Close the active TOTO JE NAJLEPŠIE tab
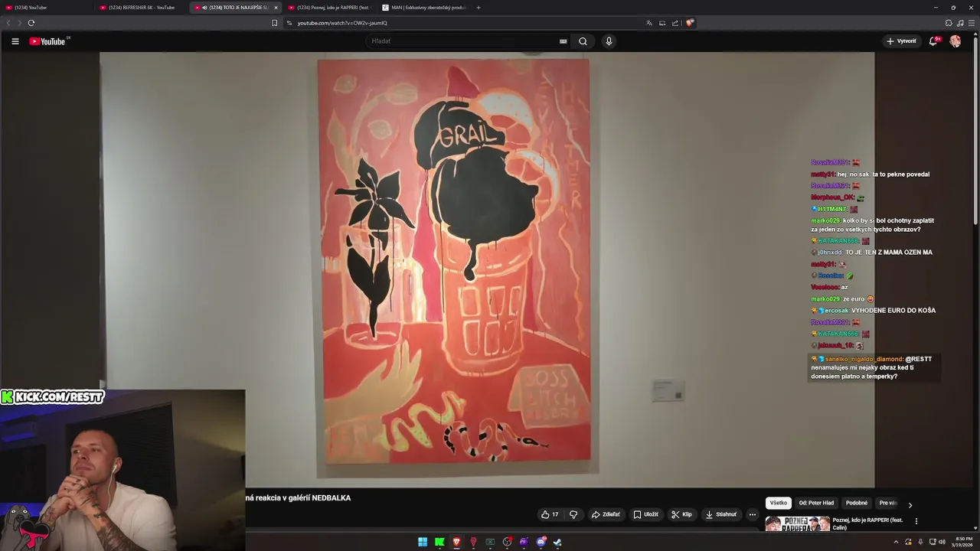Viewport: 980px width, 551px height. [x=276, y=8]
